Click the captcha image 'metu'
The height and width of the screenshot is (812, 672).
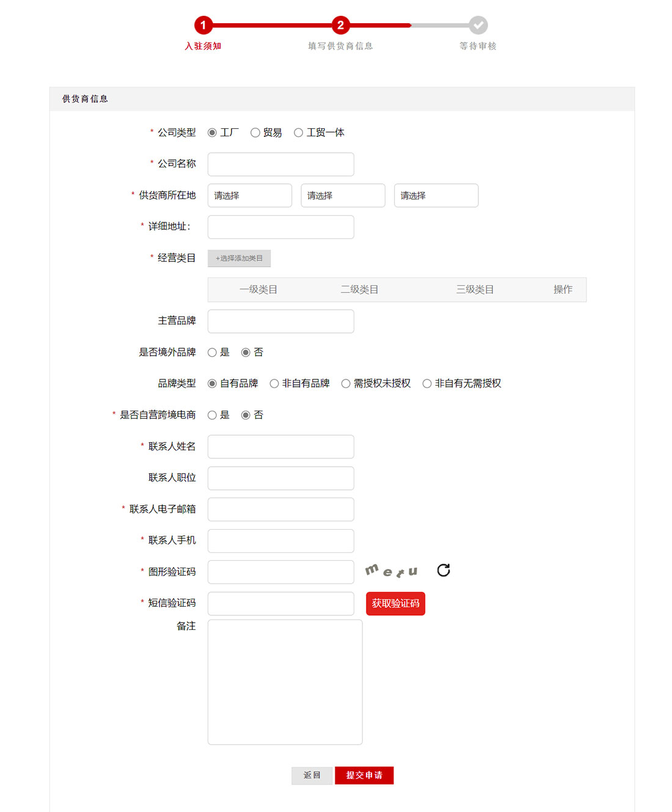[x=392, y=571]
